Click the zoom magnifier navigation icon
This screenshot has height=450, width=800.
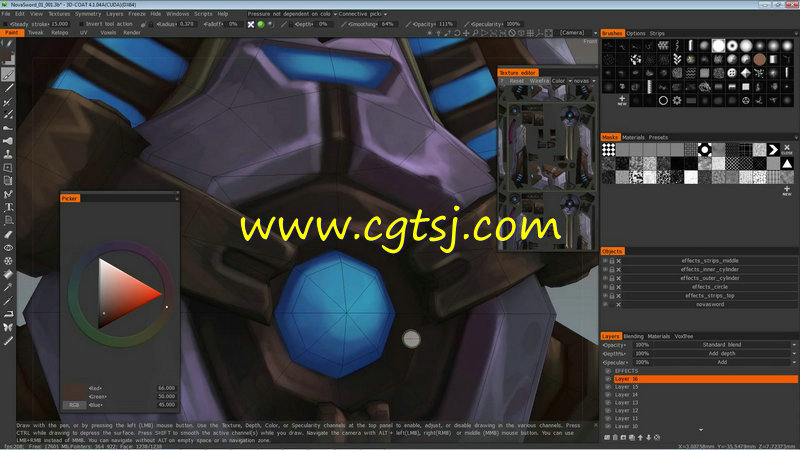pyautogui.click(x=475, y=33)
